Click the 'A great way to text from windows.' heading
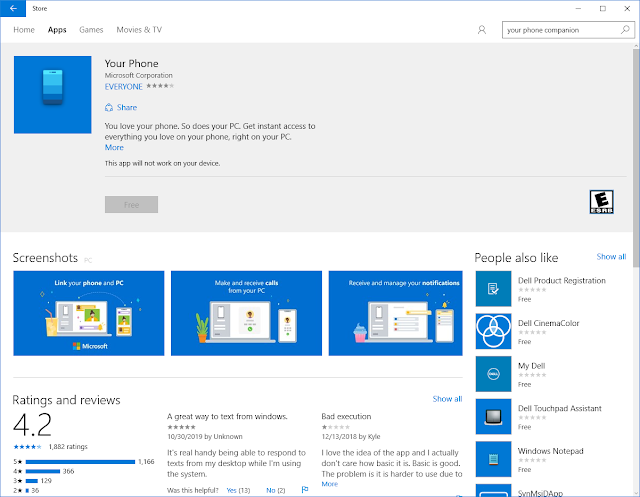 (227, 417)
